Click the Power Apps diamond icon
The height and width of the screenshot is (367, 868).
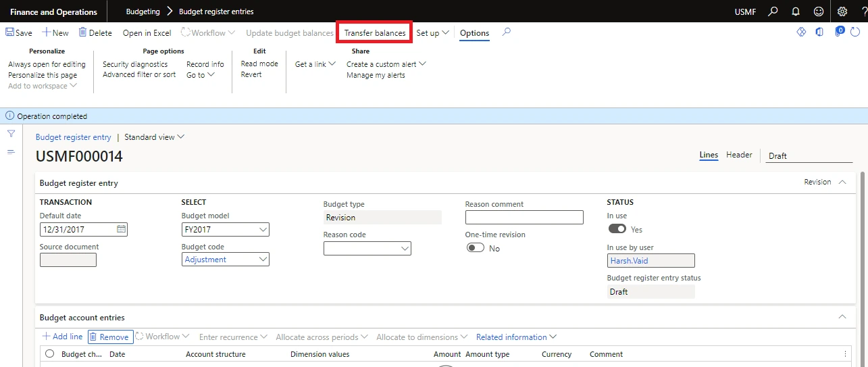click(x=802, y=32)
